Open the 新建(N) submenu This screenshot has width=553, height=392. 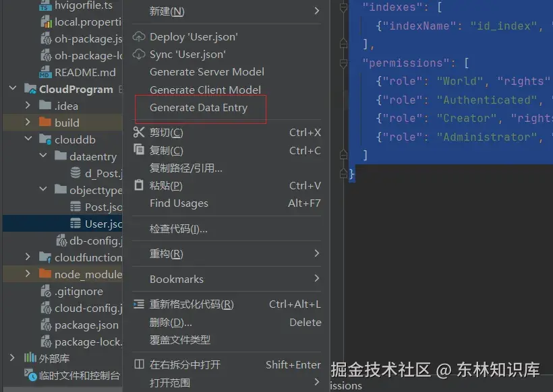[227, 11]
